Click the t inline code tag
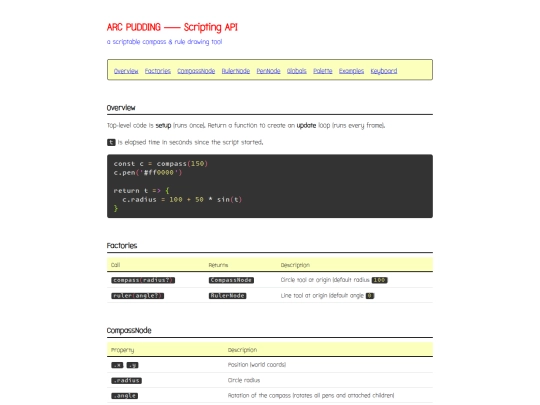 (111, 142)
